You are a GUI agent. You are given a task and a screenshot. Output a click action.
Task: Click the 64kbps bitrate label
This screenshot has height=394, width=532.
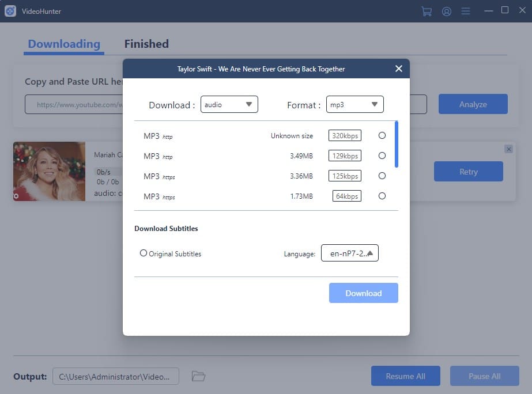pyautogui.click(x=347, y=196)
